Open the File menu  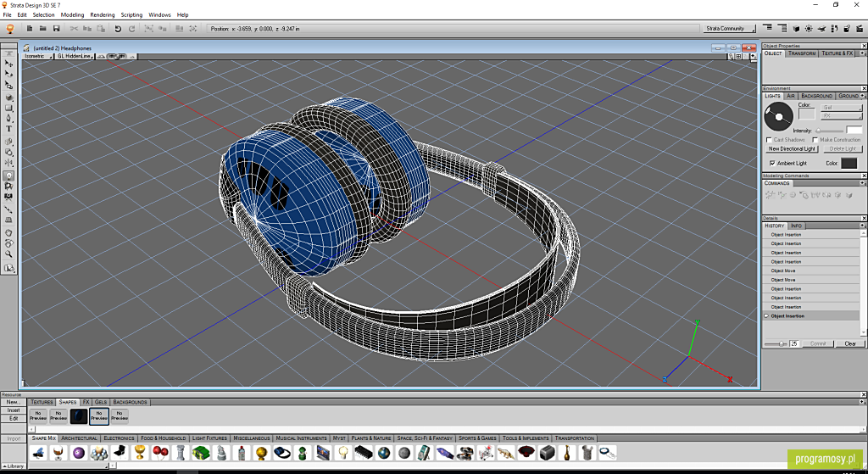7,15
